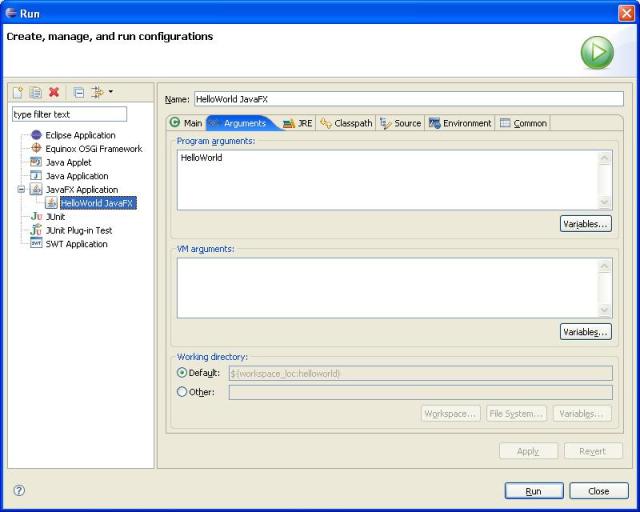Viewport: 640px width, 512px height.
Task: Click the Collapse All toolbar icon
Action: pos(79,93)
